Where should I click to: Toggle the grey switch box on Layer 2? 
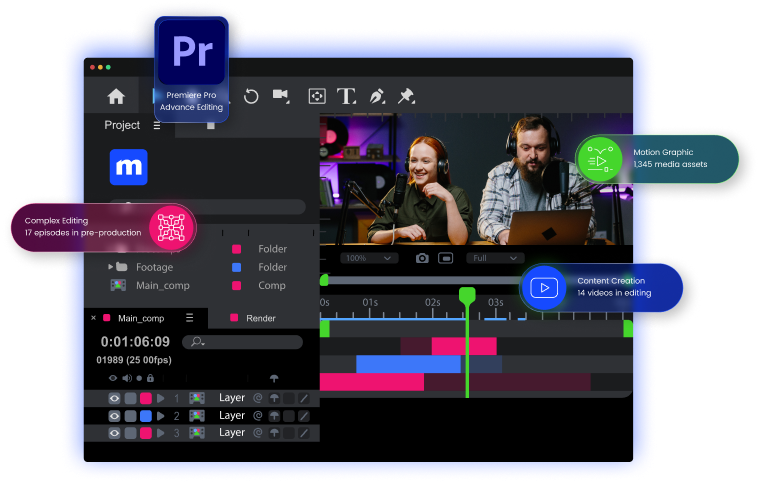coord(130,416)
